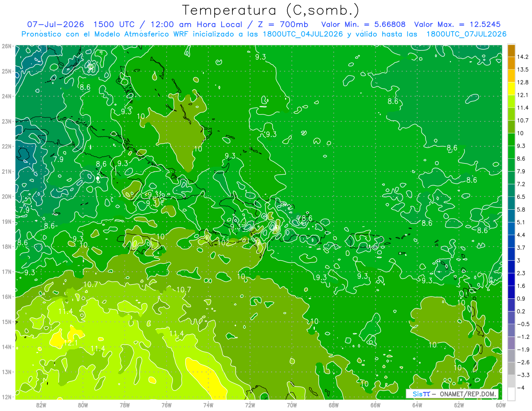The width and height of the screenshot is (532, 411).
Task: Click the "62W" longitude axis label
Action: click(x=459, y=405)
